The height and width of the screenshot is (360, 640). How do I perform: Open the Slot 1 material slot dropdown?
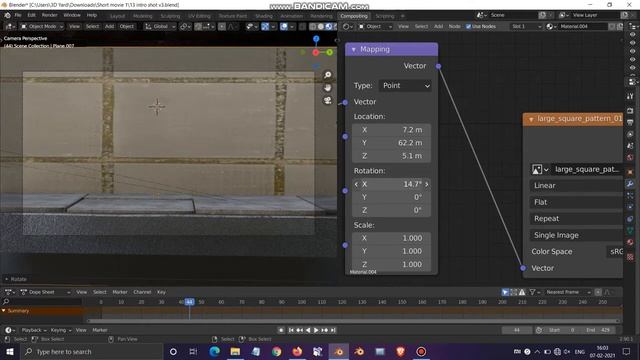526,27
